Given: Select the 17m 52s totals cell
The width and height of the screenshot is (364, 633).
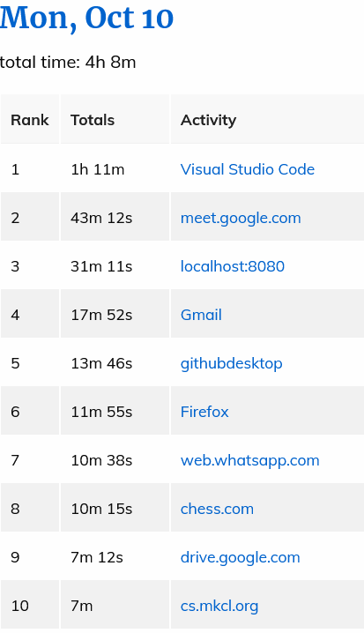Looking at the screenshot, I should pyautogui.click(x=115, y=315).
